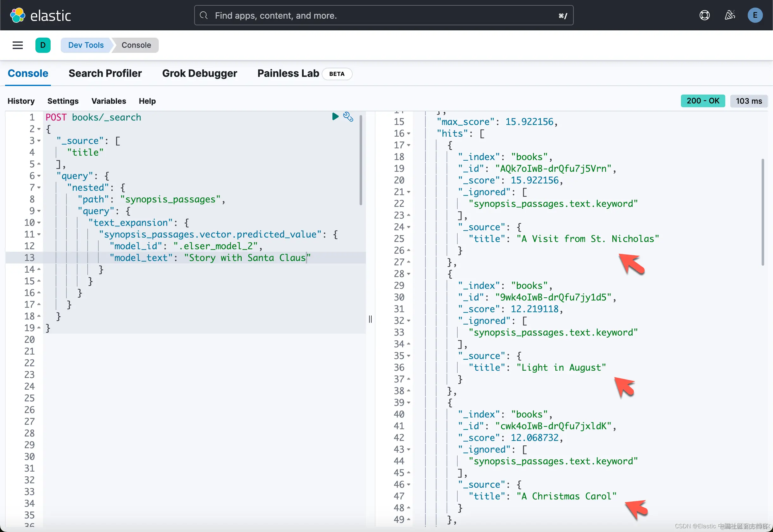The height and width of the screenshot is (532, 773).
Task: Open the Grok Debugger tab
Action: coord(199,73)
